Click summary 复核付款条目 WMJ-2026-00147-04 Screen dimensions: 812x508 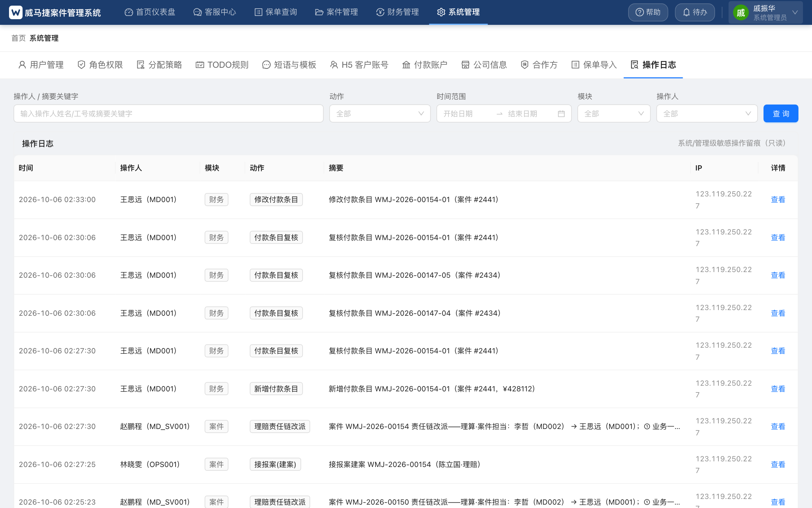click(x=415, y=313)
